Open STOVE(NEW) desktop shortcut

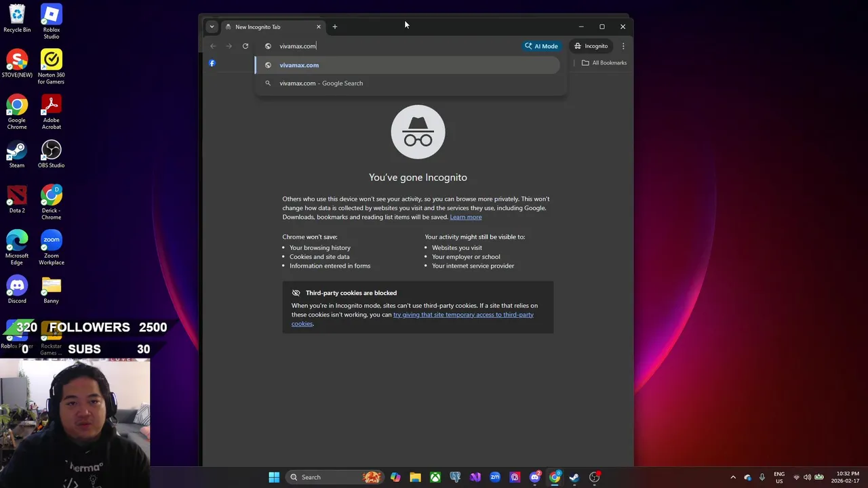pyautogui.click(x=17, y=64)
